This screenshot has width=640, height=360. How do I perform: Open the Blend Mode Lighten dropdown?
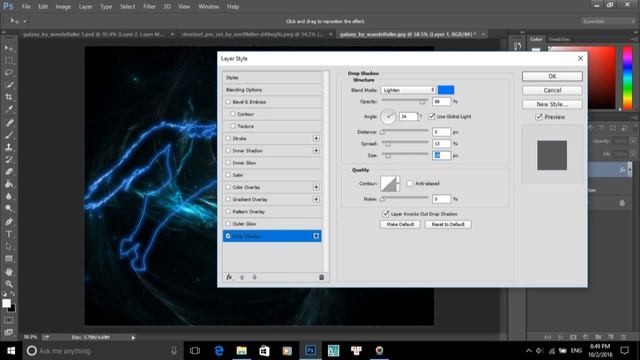click(x=408, y=90)
